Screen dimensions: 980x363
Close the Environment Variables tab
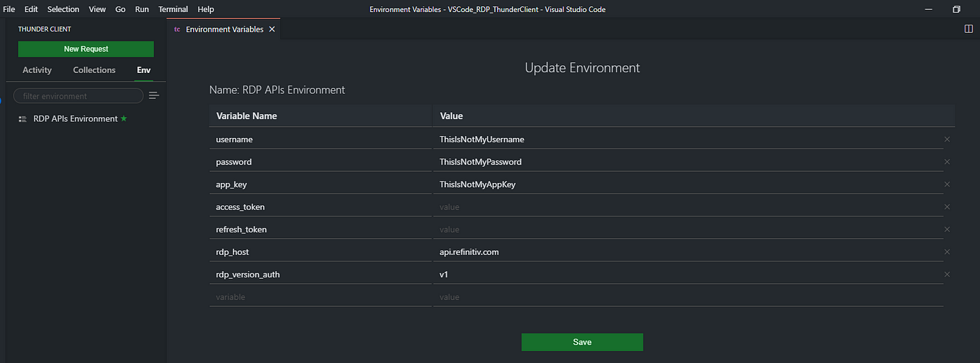272,29
